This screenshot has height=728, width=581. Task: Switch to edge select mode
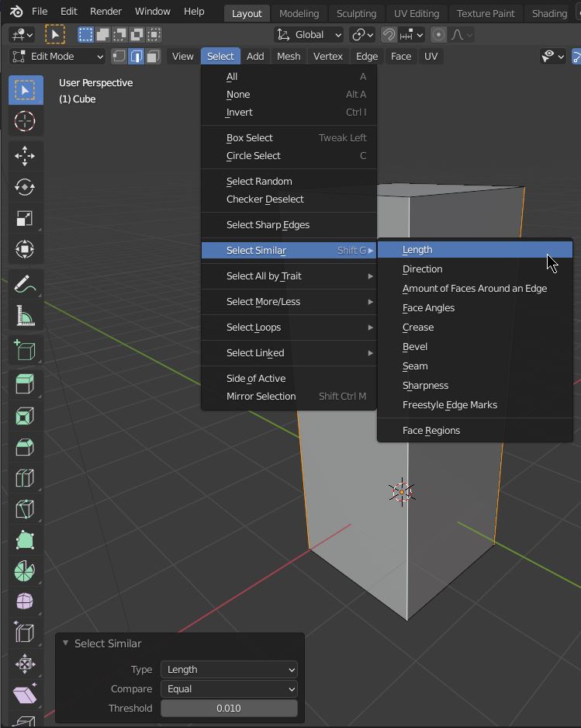137,57
